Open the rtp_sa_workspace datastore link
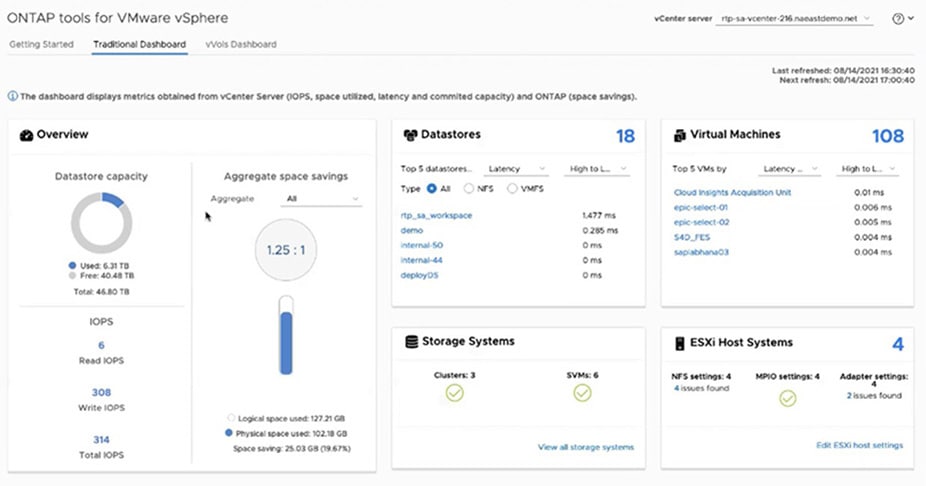Image resolution: width=926 pixels, height=486 pixels. pos(436,216)
